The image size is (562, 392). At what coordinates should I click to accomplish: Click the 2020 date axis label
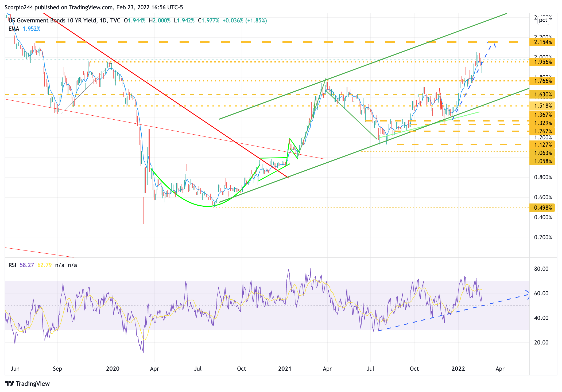point(113,369)
